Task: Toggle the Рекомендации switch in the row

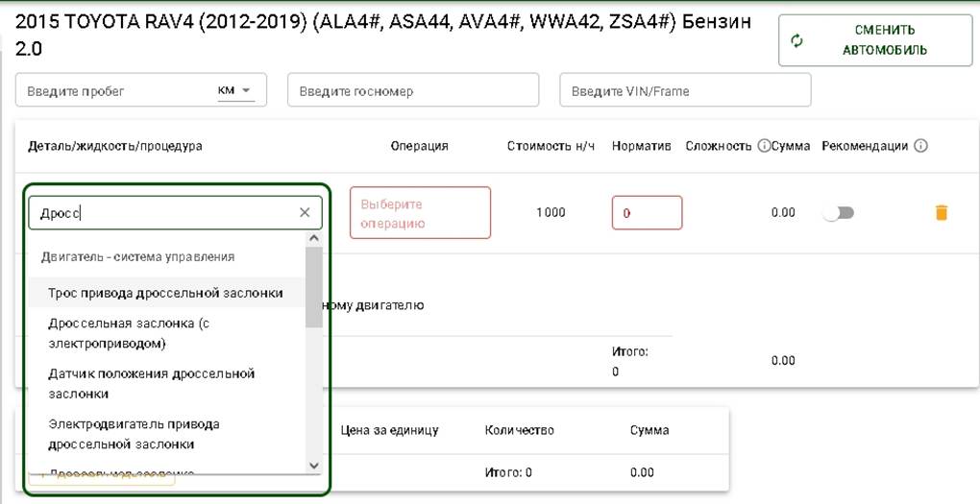Action: (x=838, y=213)
